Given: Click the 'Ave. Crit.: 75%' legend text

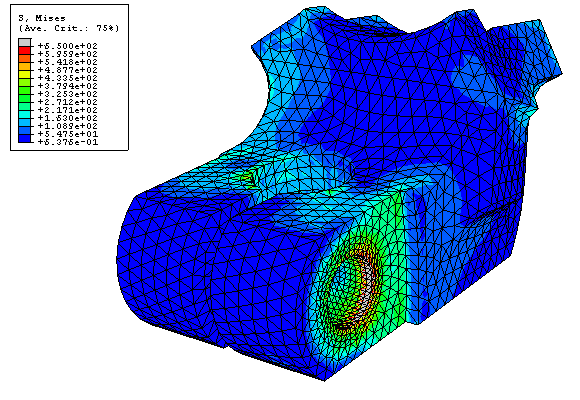Looking at the screenshot, I should tap(69, 28).
